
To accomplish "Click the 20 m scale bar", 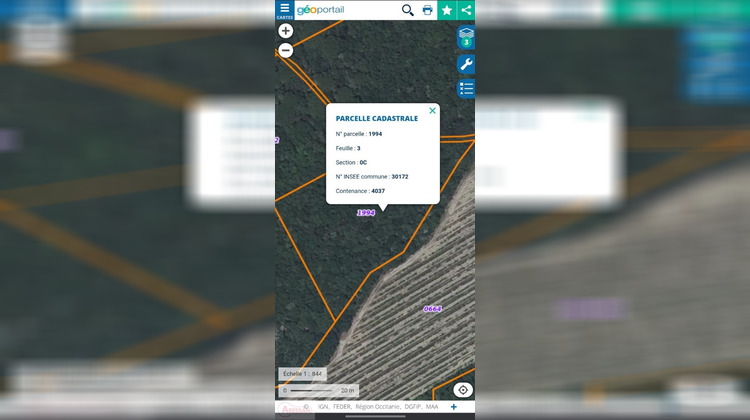I will click(x=320, y=390).
